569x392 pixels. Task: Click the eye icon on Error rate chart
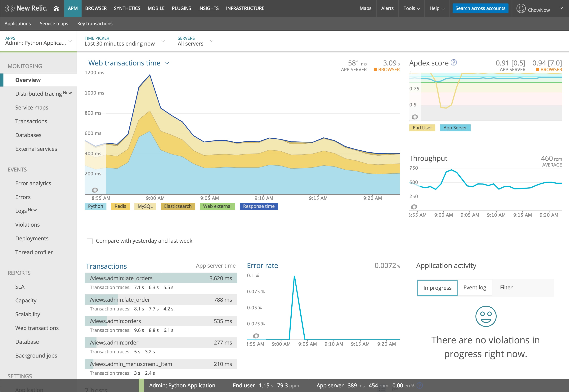(256, 336)
